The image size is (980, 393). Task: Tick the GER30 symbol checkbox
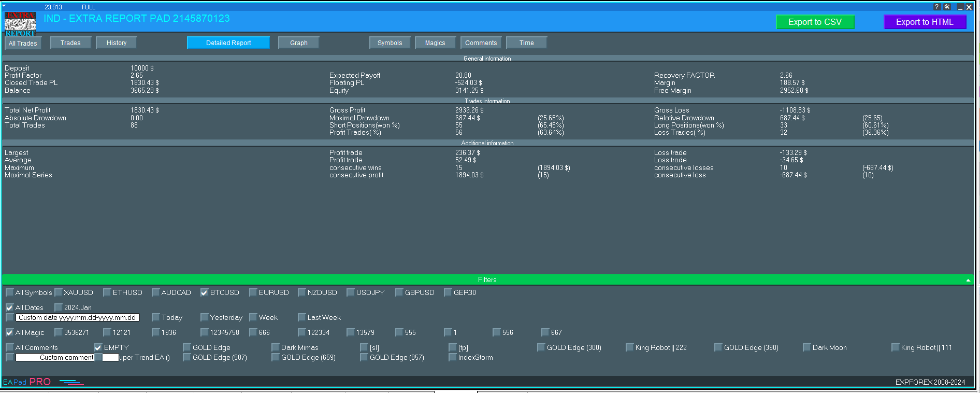tap(448, 292)
